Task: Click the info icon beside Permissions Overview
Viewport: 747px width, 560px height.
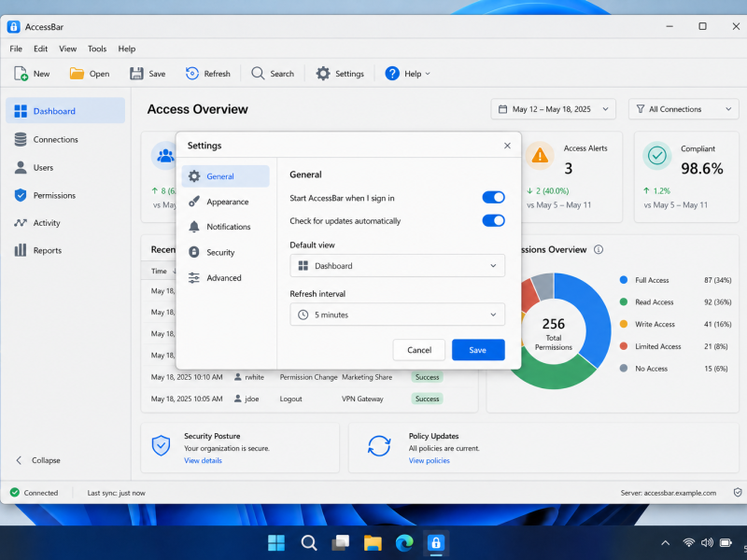Action: click(x=599, y=249)
